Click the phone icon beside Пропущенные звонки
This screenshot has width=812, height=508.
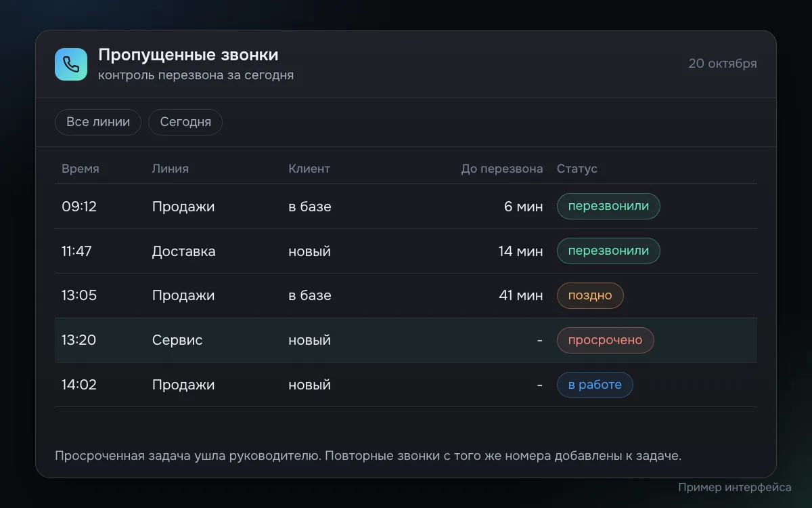[x=71, y=64]
